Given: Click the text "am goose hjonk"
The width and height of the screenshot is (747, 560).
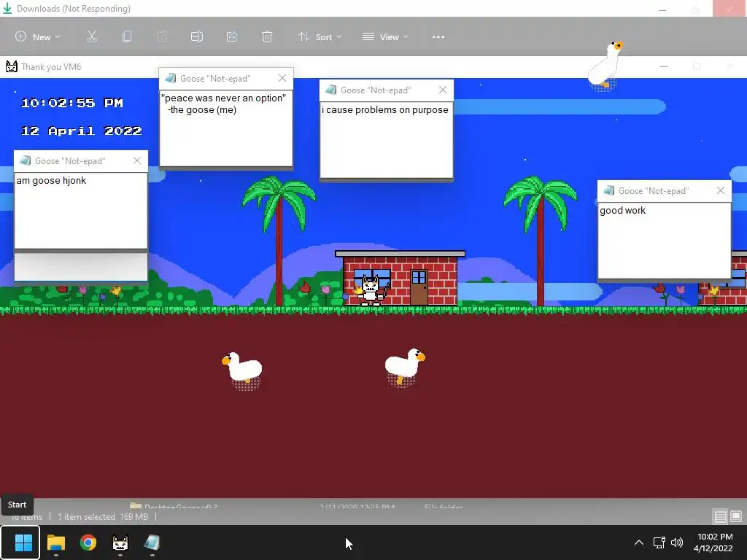Looking at the screenshot, I should (51, 181).
